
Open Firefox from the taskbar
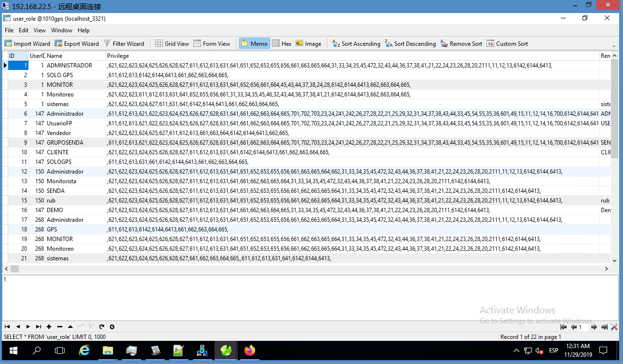coord(249,351)
